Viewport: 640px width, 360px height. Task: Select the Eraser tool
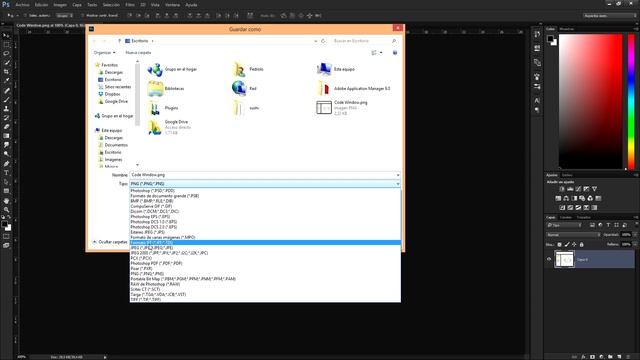pyautogui.click(x=6, y=127)
